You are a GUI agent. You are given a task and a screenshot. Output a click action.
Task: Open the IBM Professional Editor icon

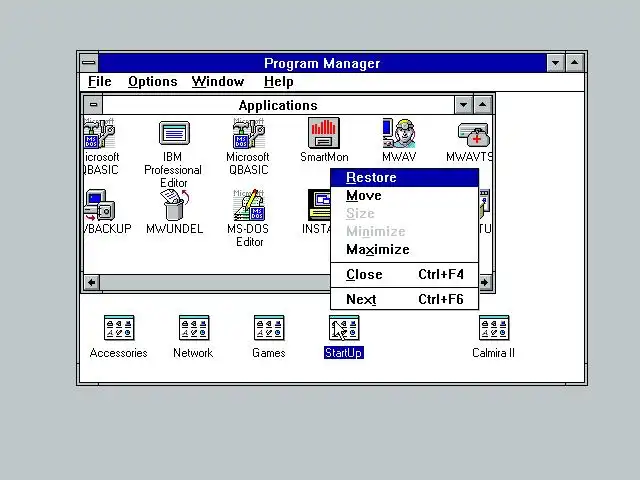pos(174,133)
